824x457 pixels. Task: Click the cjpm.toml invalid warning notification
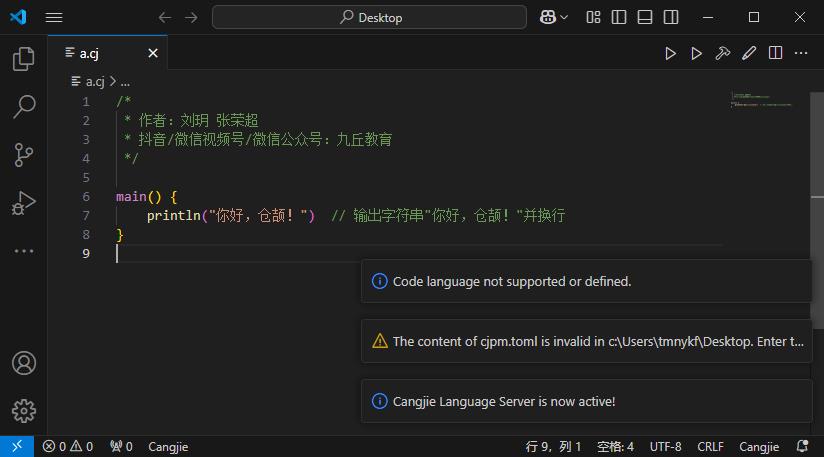[x=586, y=341]
